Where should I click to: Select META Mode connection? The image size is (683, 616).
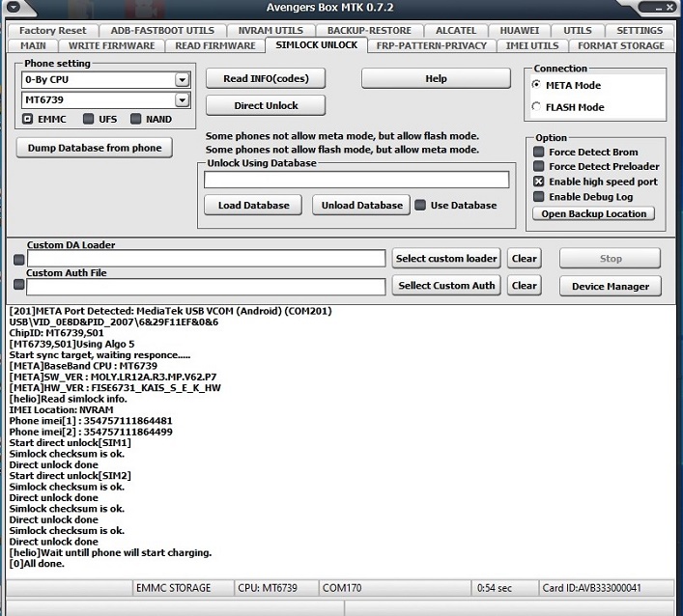click(x=537, y=84)
